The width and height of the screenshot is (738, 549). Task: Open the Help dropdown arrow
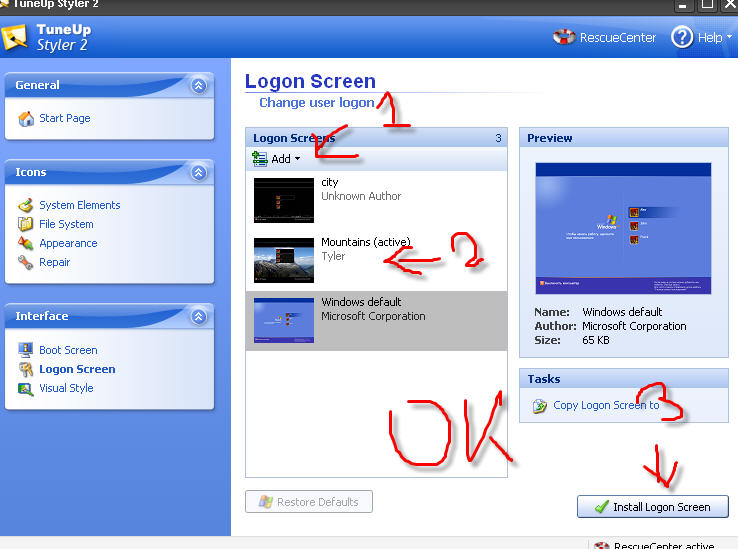(730, 36)
